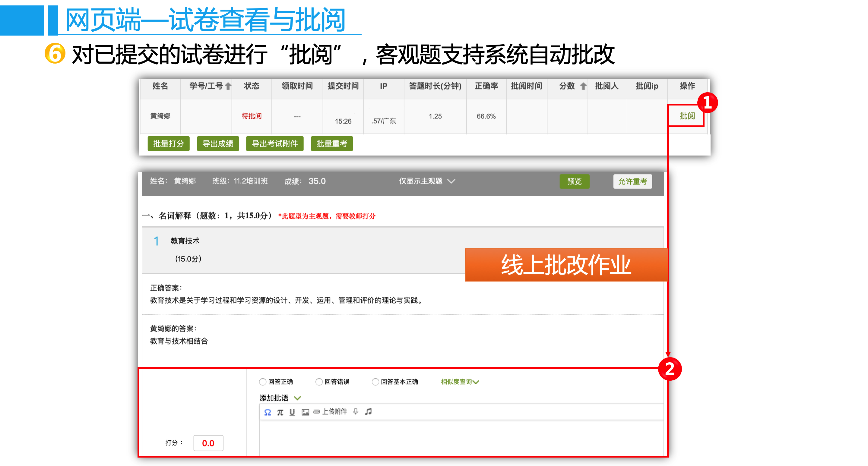Expand 相似度查询 dropdown
Image resolution: width=868 pixels, height=466 pixels.
click(460, 382)
